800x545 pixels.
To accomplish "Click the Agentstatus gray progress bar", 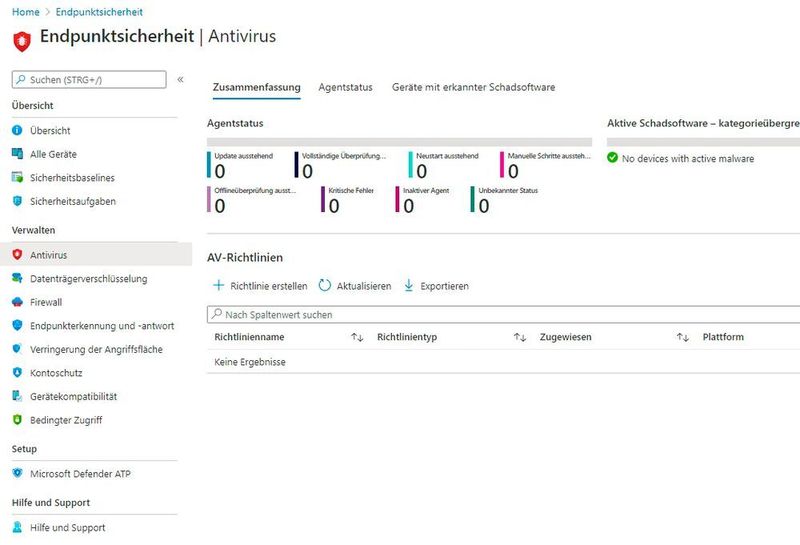I will tap(399, 142).
